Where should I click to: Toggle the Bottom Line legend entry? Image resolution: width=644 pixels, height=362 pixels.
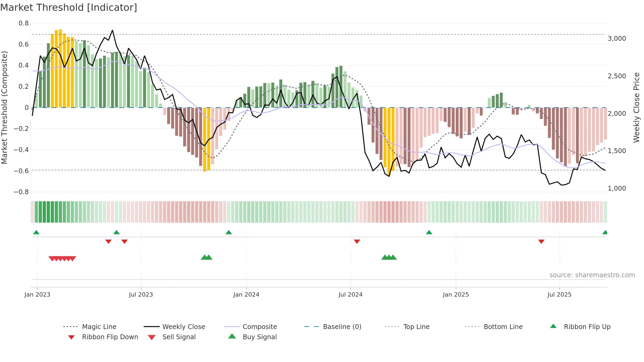[494, 327]
